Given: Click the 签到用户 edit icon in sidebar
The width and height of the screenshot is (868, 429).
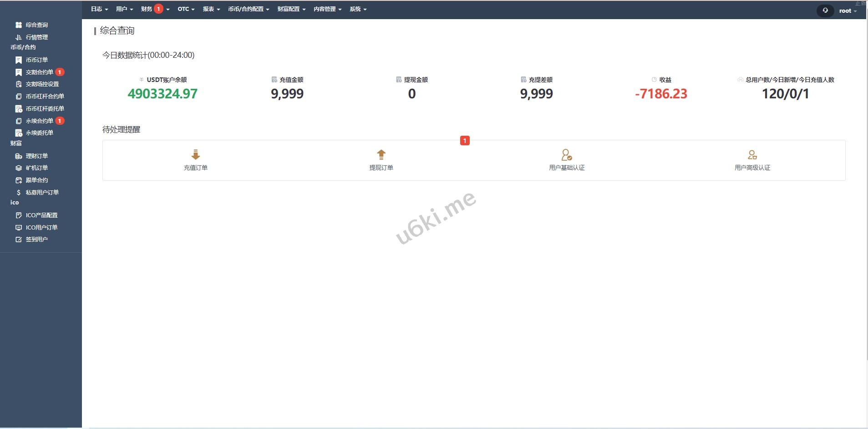Looking at the screenshot, I should [x=19, y=240].
